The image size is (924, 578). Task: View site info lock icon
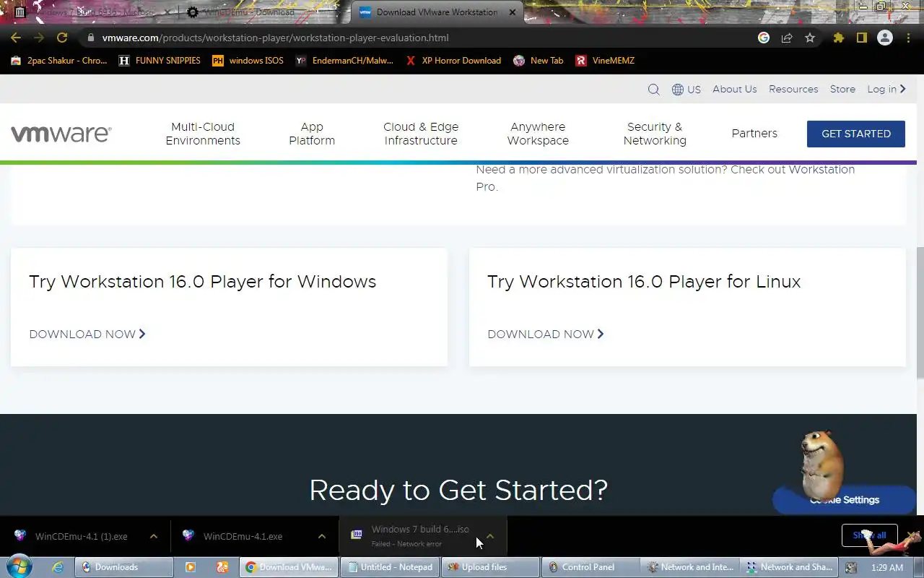pyautogui.click(x=90, y=38)
